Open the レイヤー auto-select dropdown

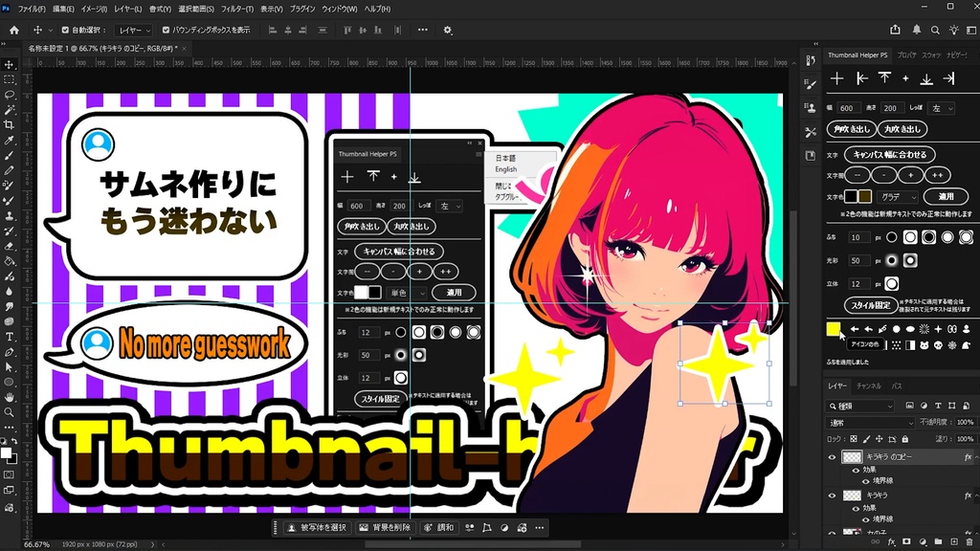tap(134, 30)
